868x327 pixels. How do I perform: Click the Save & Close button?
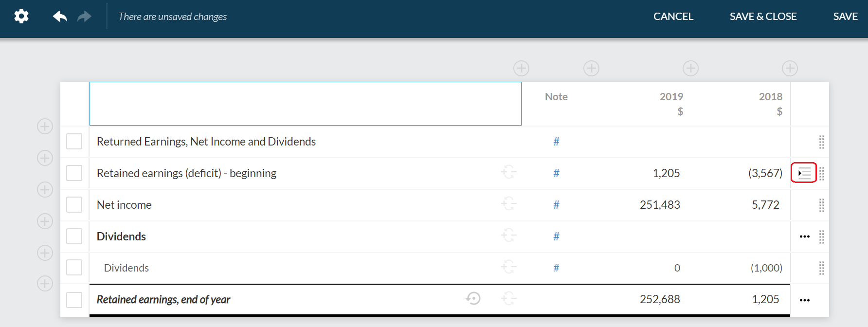click(x=763, y=17)
